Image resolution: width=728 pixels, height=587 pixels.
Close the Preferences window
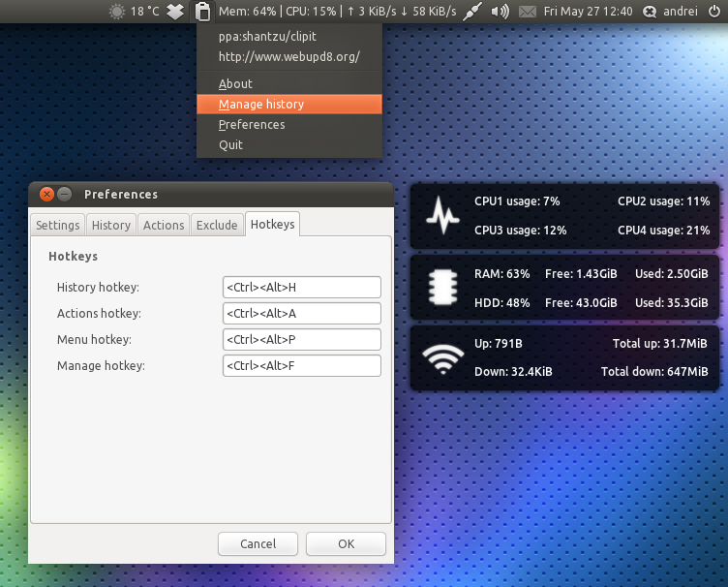pos(46,194)
